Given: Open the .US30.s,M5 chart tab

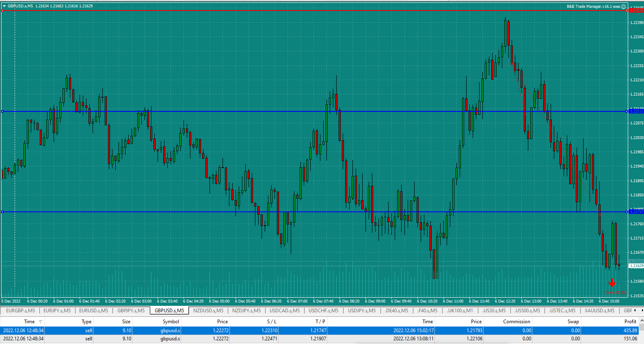Looking at the screenshot, I should (x=494, y=311).
